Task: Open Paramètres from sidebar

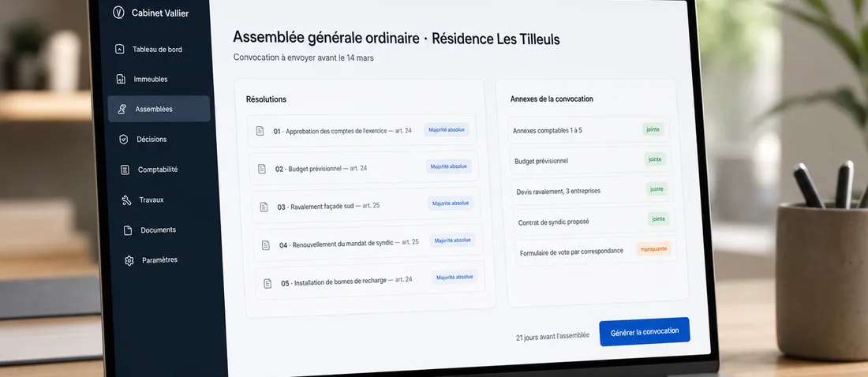Action: point(160,259)
